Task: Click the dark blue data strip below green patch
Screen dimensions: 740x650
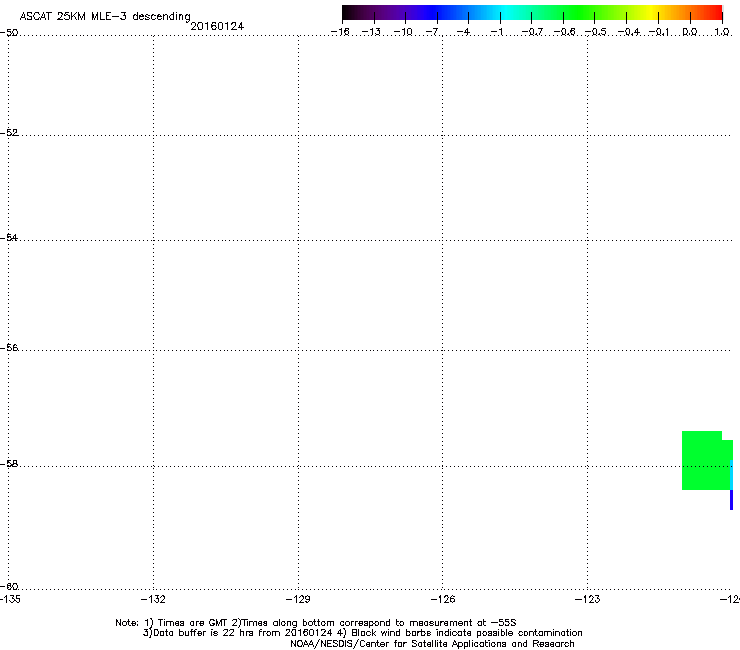Action: (x=732, y=500)
